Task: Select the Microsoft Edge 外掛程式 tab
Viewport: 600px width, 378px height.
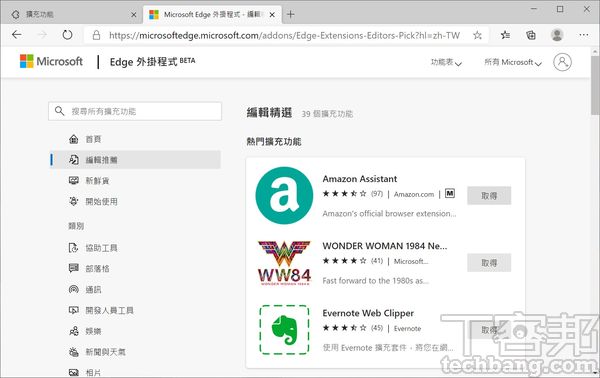Action: coord(212,15)
